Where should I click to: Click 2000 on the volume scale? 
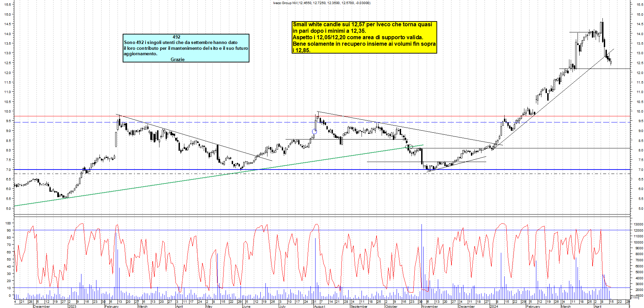(639, 290)
